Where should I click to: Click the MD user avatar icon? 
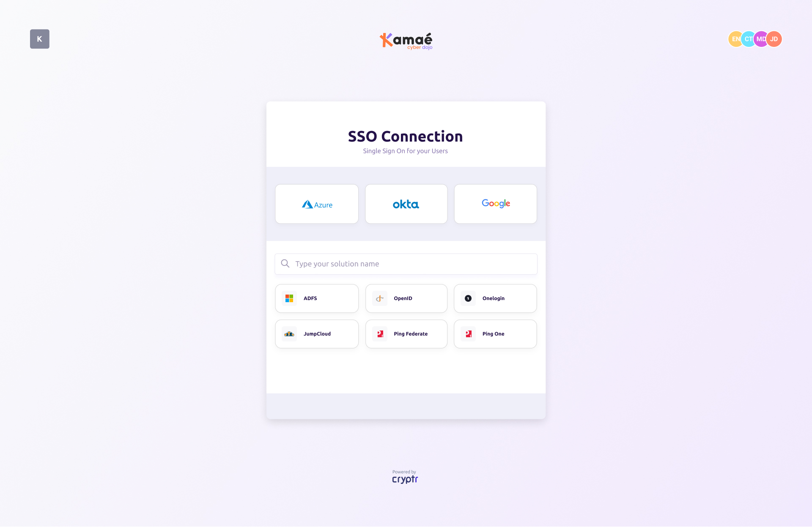point(760,39)
